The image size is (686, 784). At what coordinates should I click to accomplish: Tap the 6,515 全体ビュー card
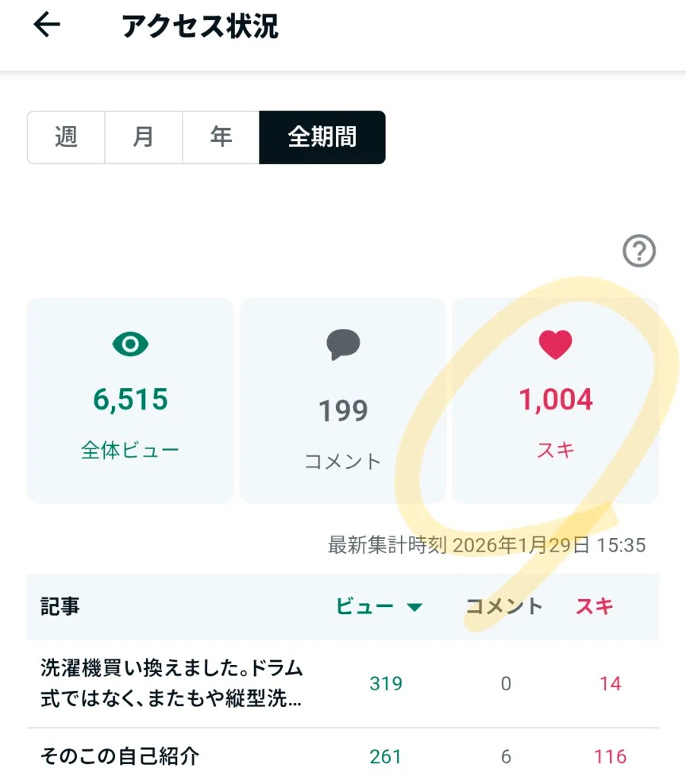point(130,400)
